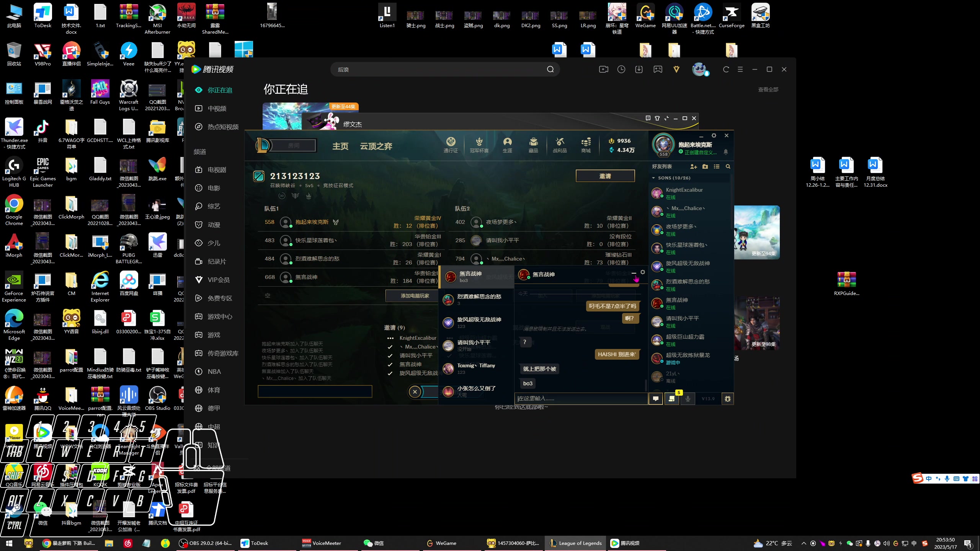The height and width of the screenshot is (551, 980).
Task: Click the Tencent Video user avatar
Action: point(700,69)
